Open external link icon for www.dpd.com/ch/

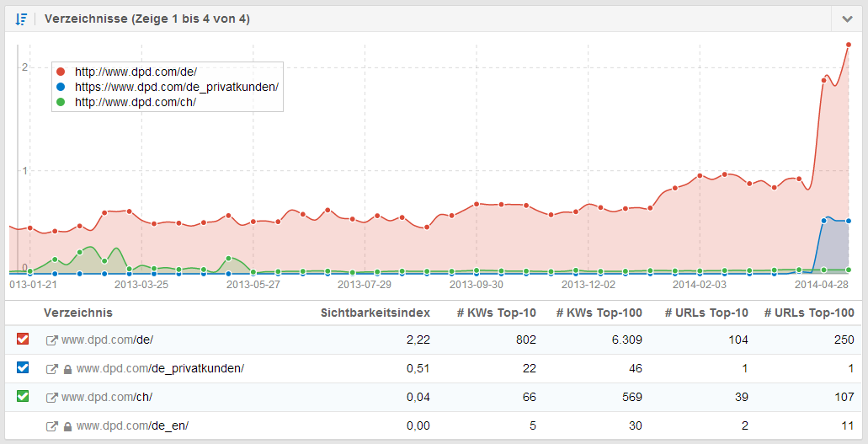51,397
